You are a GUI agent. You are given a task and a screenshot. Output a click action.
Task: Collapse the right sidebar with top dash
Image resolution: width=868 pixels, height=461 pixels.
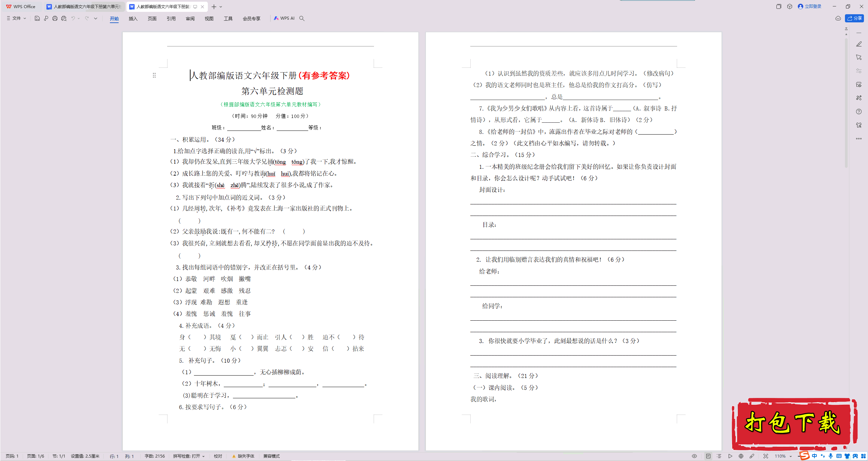tap(859, 33)
